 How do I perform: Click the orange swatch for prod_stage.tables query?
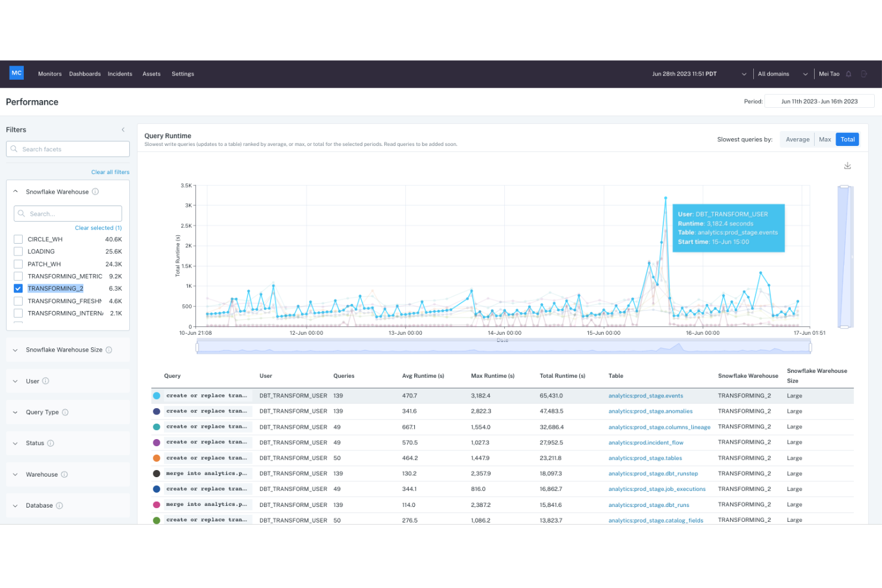pos(157,458)
